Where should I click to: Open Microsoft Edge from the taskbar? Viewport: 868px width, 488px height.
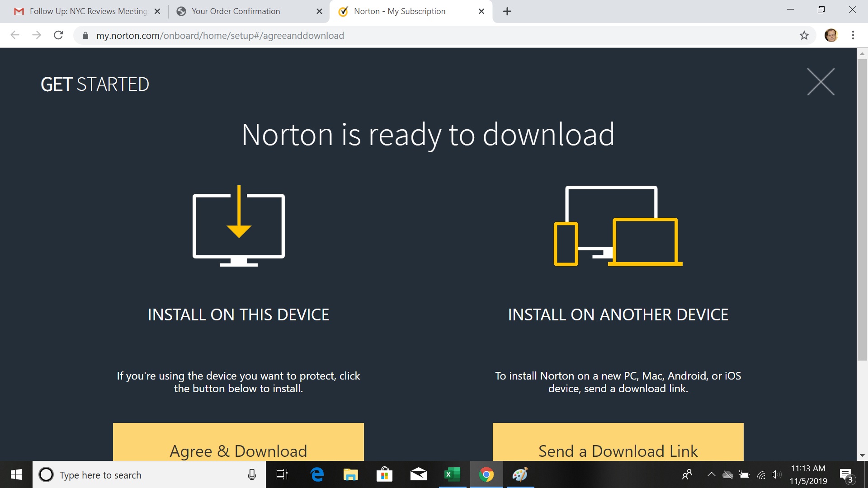pos(317,474)
